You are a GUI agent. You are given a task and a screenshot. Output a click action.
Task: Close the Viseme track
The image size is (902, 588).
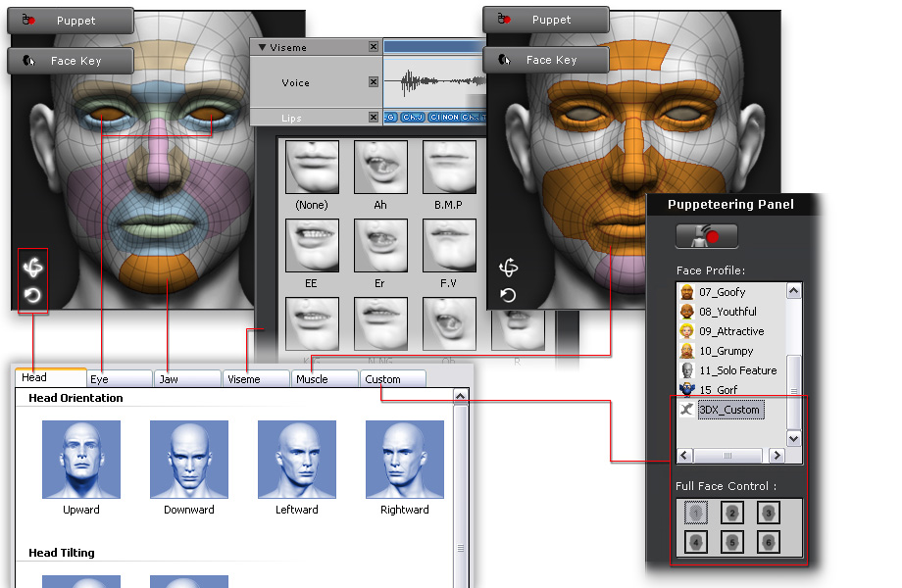(374, 47)
